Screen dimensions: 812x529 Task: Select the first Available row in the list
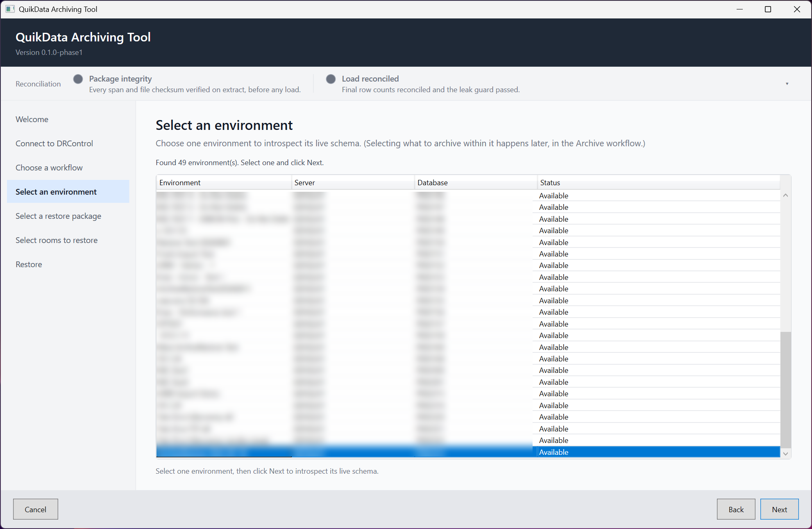pos(468,195)
